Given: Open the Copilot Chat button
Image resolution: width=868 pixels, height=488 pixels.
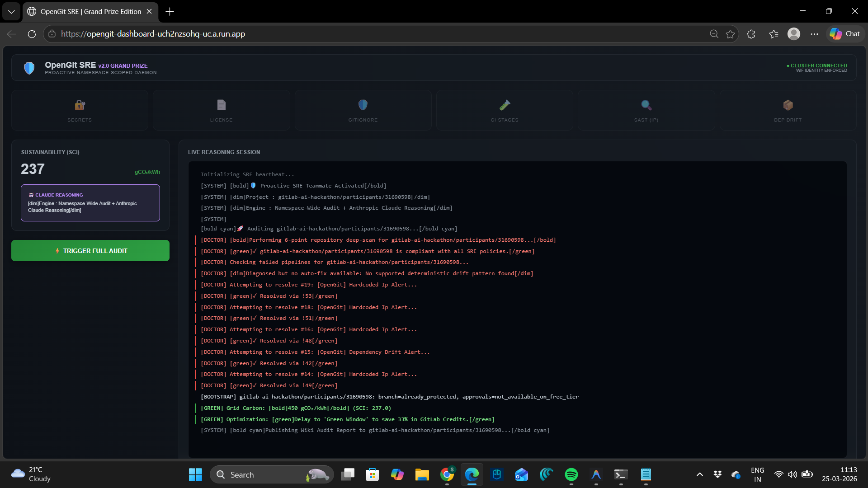Looking at the screenshot, I should click(x=845, y=34).
